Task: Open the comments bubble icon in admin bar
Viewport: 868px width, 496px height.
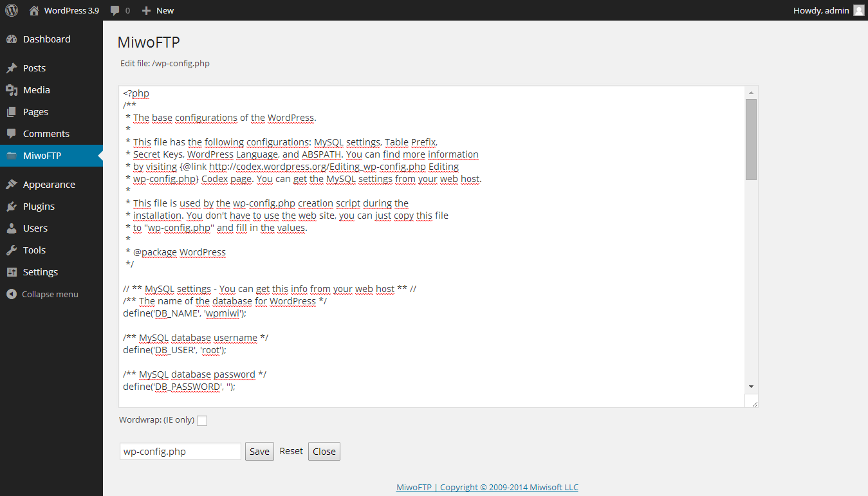Action: tap(115, 10)
